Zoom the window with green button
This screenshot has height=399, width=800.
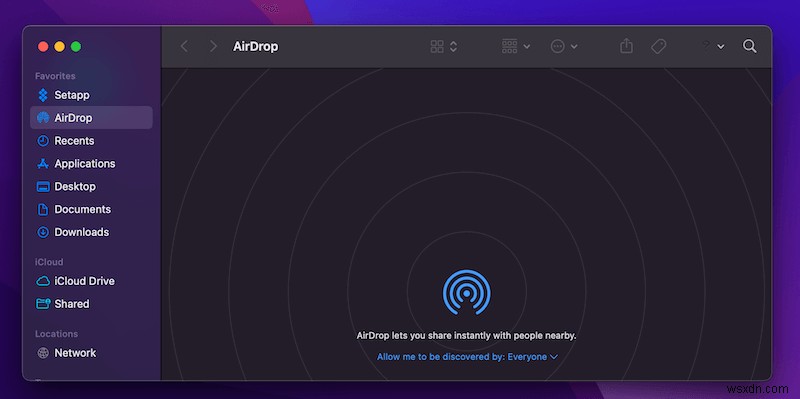point(76,47)
